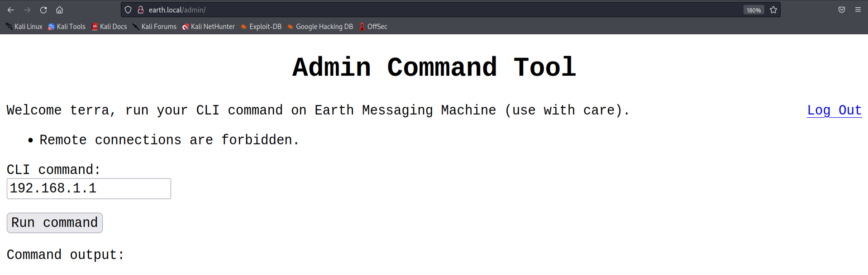Go to the browser home page
Image resolution: width=868 pixels, height=275 pixels.
click(59, 10)
